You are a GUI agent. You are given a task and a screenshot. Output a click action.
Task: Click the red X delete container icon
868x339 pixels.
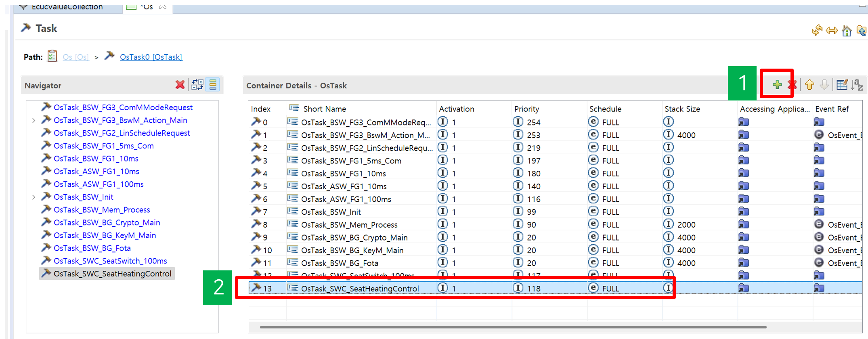point(792,85)
